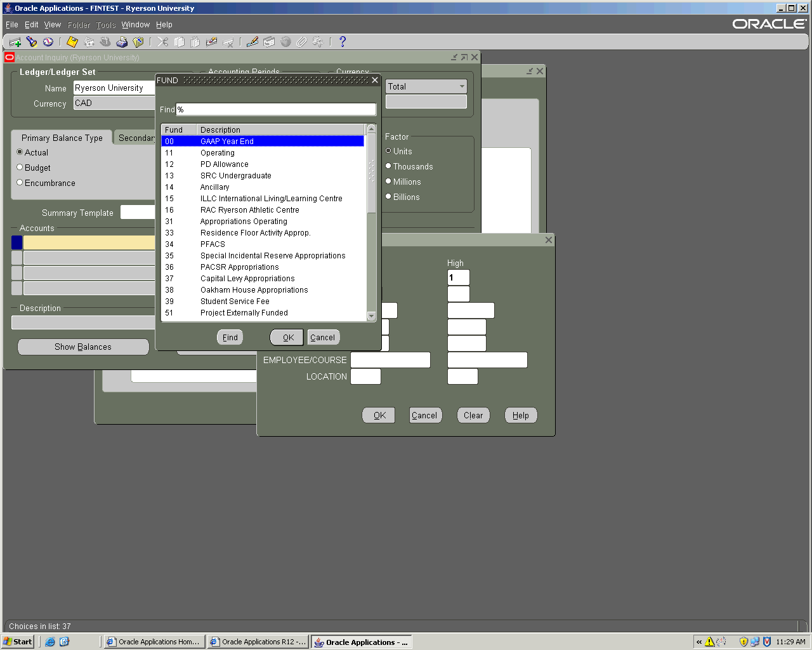Select the Budget balance type radio
This screenshot has height=650, width=812.
[20, 168]
